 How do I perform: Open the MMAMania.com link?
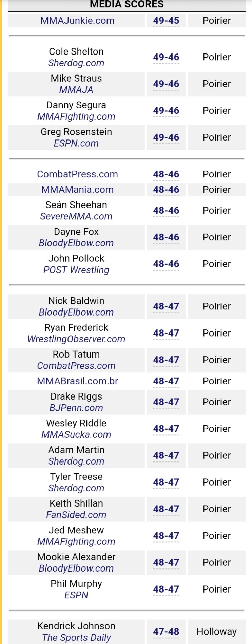[77, 190]
